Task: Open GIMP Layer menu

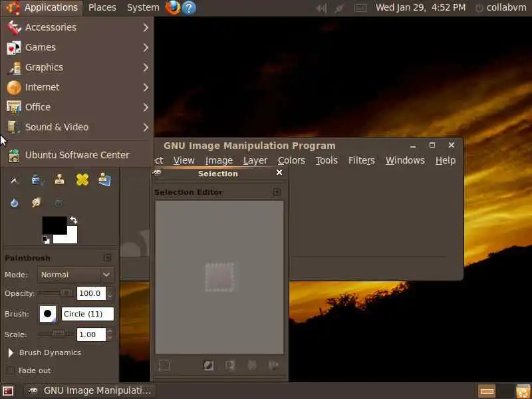Action: pyautogui.click(x=255, y=160)
